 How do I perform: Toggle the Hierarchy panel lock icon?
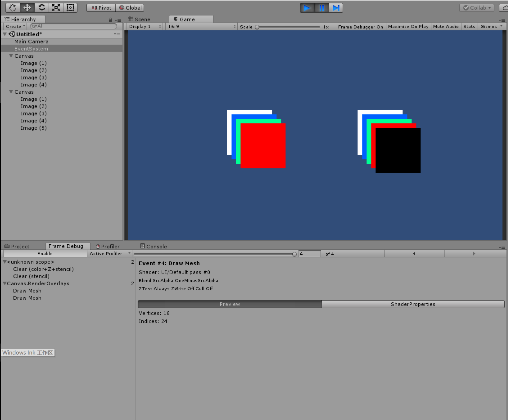click(x=110, y=20)
